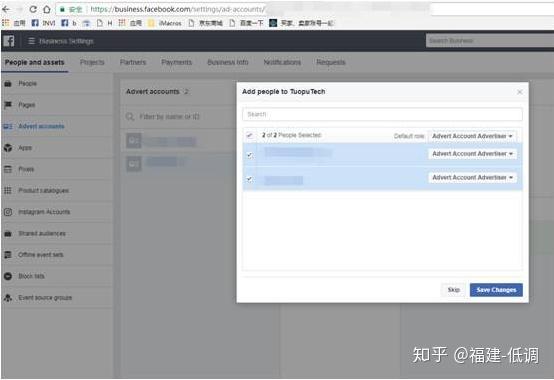Open People in the sidebar
This screenshot has width=554, height=380.
tap(28, 84)
